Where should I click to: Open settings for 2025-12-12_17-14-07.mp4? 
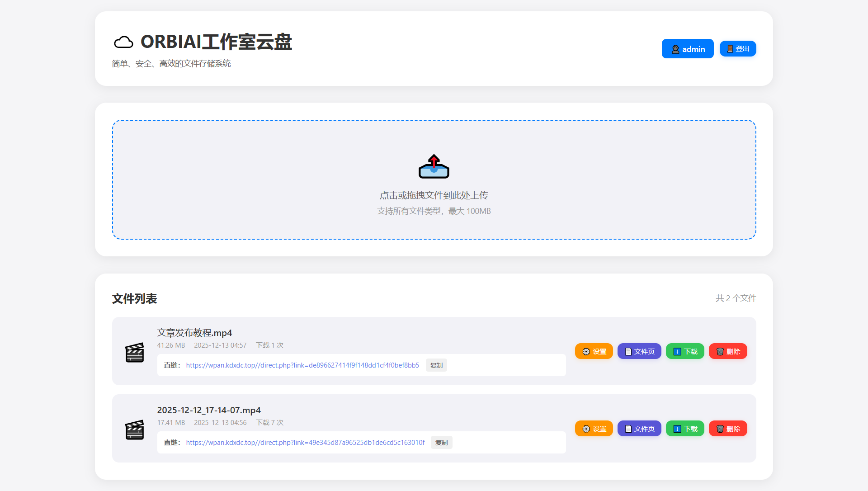594,428
